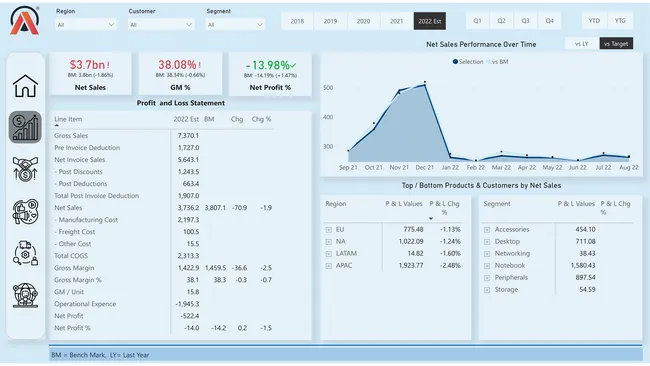The image size is (650, 366).
Task: Expand the Storage segment row
Action: (x=487, y=290)
